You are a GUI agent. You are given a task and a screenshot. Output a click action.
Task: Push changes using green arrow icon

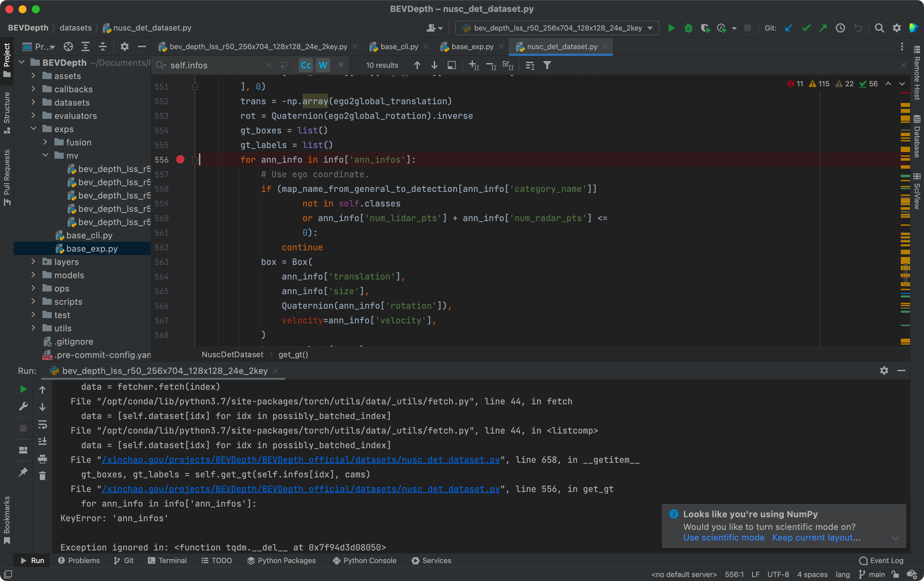point(823,28)
